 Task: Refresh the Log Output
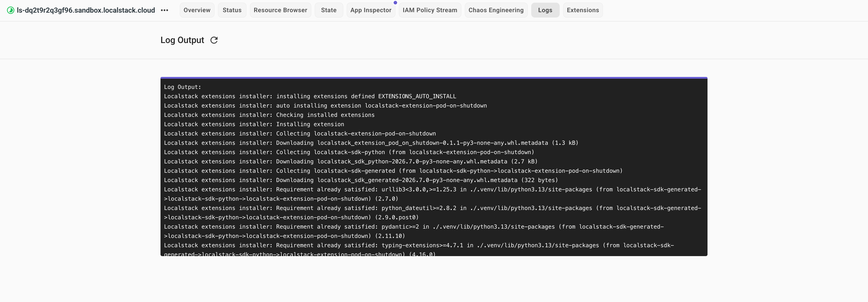214,40
